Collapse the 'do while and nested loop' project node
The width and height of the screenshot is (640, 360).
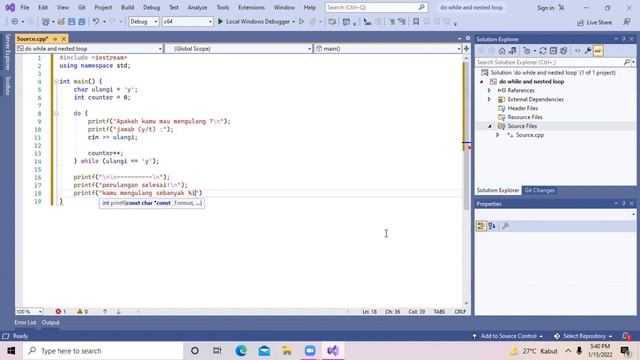(482, 82)
